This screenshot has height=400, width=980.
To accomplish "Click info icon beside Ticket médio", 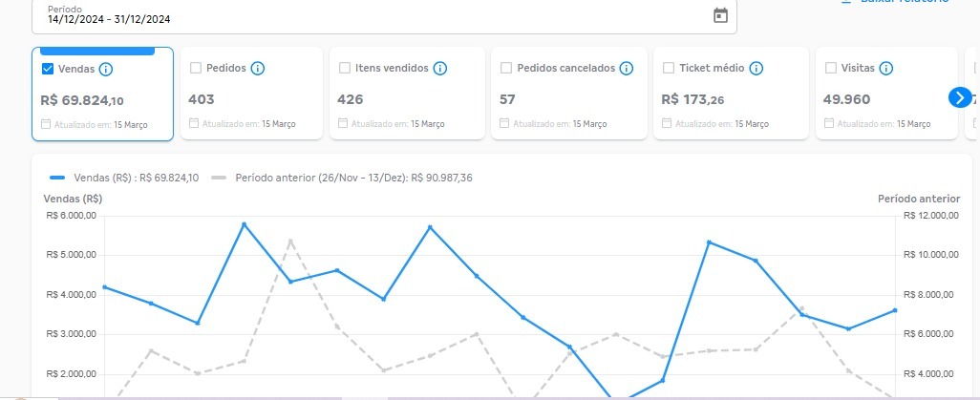I will 756,69.
